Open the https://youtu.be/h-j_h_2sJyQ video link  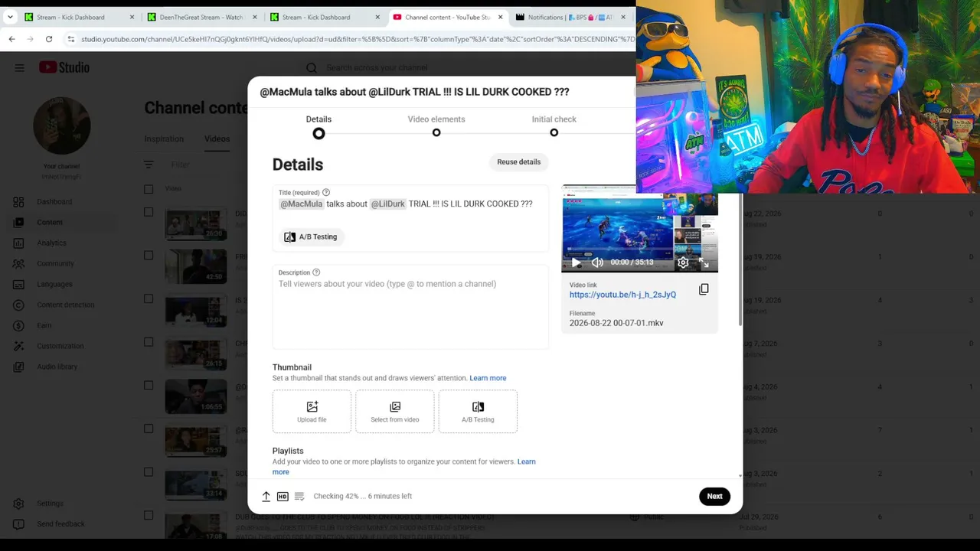(x=622, y=295)
